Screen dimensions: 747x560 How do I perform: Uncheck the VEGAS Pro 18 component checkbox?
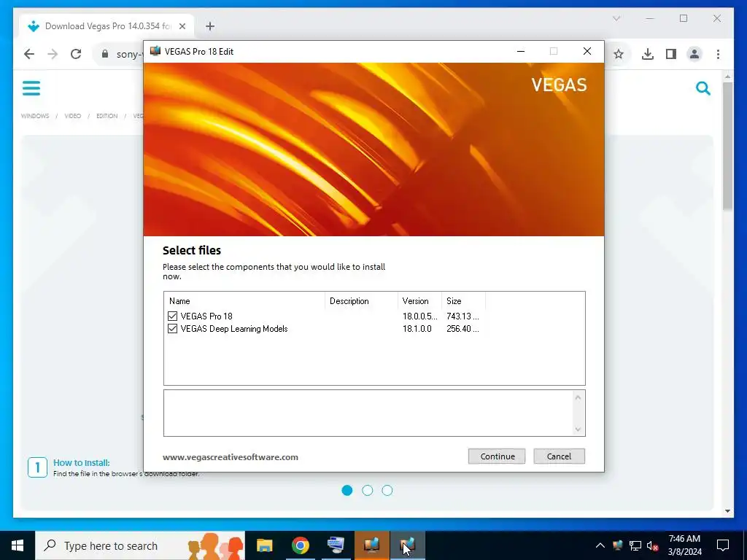pos(172,316)
